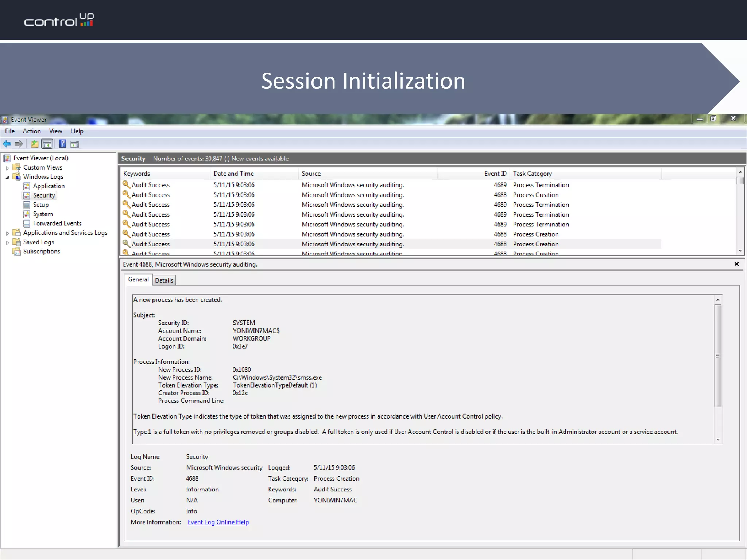Sort by the Keywords column header
This screenshot has height=560, width=747.
point(165,174)
